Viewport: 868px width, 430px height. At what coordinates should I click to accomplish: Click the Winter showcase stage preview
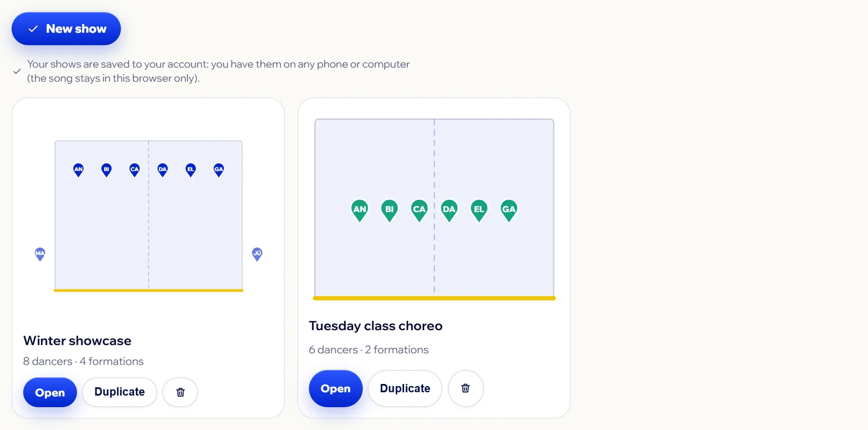pos(148,216)
